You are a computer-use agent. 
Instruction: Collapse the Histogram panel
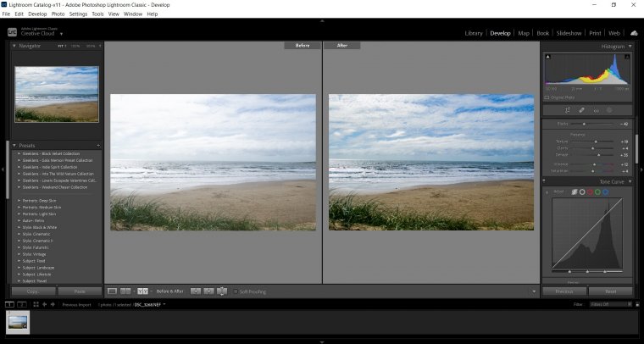click(630, 47)
